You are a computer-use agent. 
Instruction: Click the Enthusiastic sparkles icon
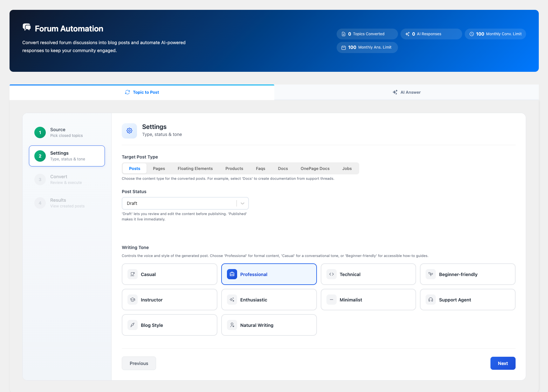pos(232,300)
